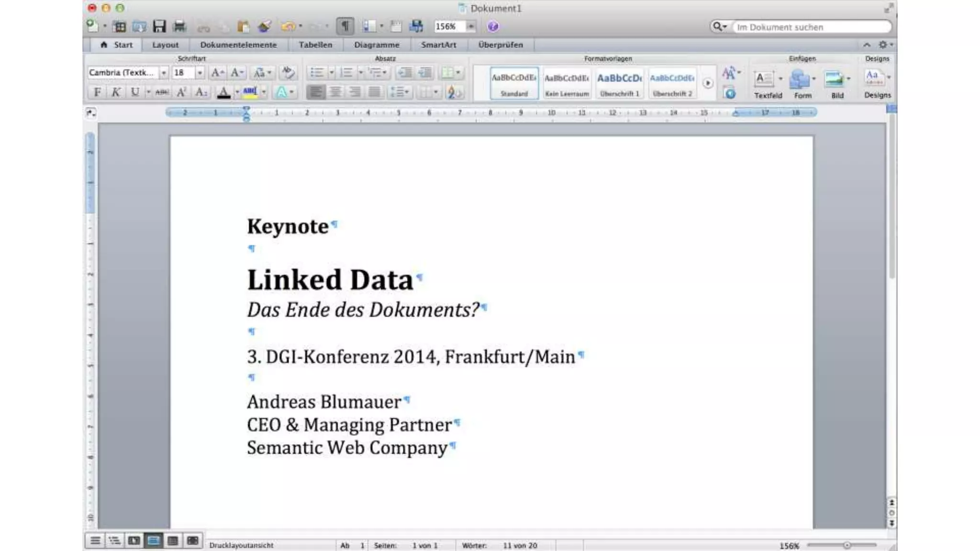Viewport: 980px width, 551px height.
Task: Open the Cambria font name dropdown
Action: 164,73
